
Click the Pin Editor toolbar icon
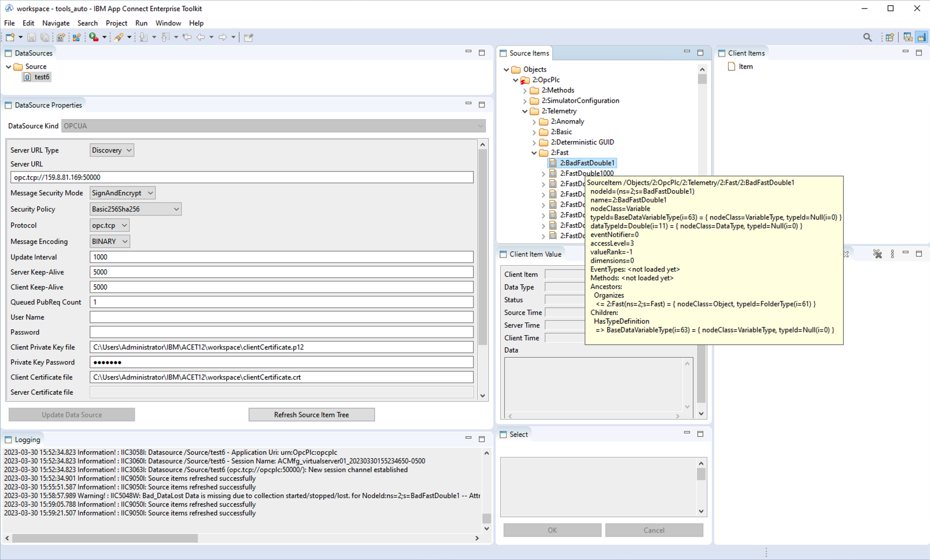pos(249,37)
